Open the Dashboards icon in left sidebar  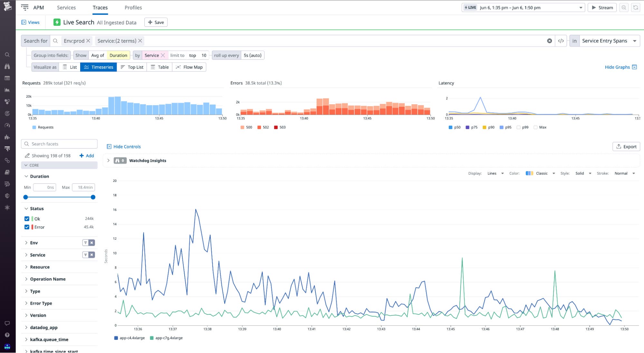[x=7, y=78]
